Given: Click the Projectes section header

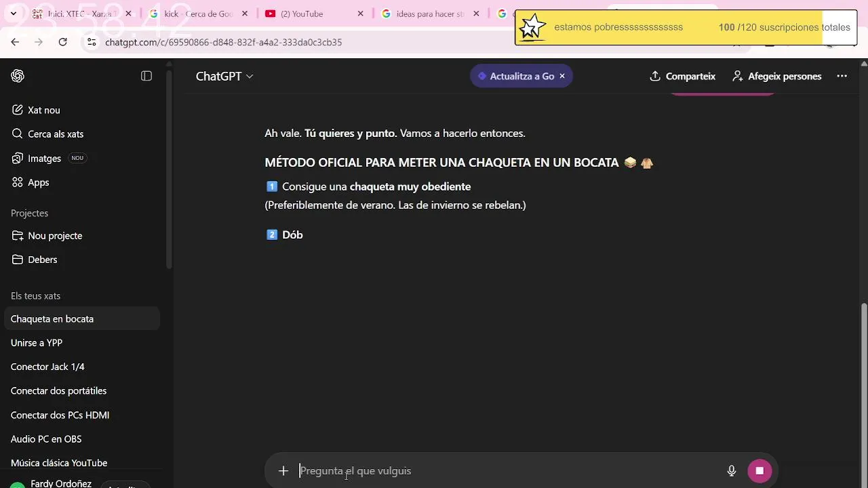Looking at the screenshot, I should pyautogui.click(x=29, y=213).
